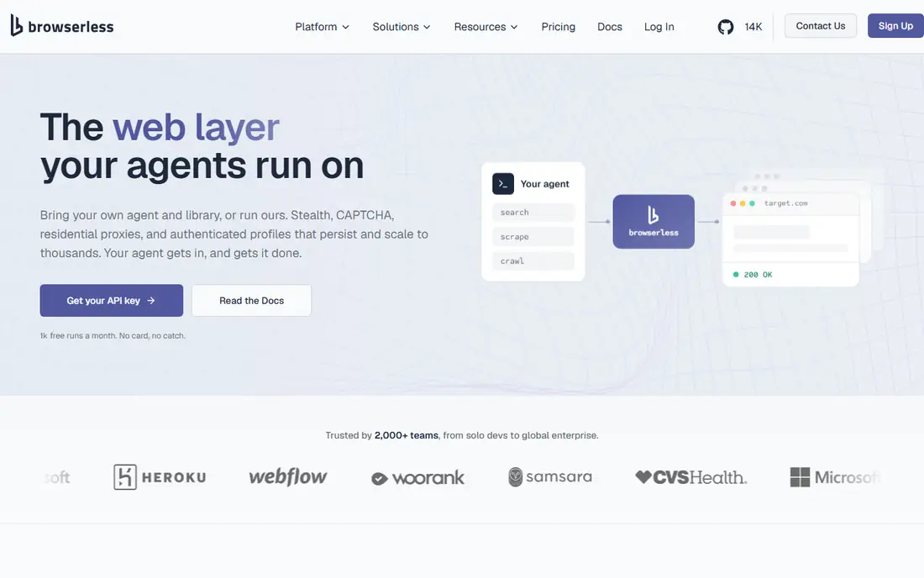Click the scrape item in agent card
The height and width of the screenshot is (578, 924).
533,236
